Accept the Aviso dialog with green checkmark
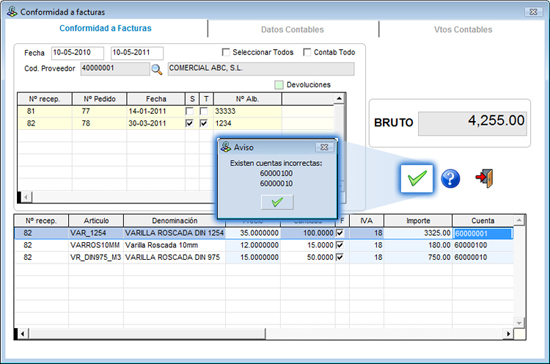Viewport: 550px width, 364px height. (x=277, y=202)
